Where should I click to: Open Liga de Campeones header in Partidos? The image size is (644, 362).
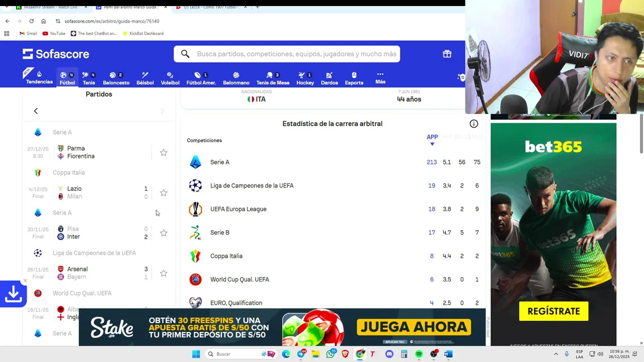click(x=94, y=253)
